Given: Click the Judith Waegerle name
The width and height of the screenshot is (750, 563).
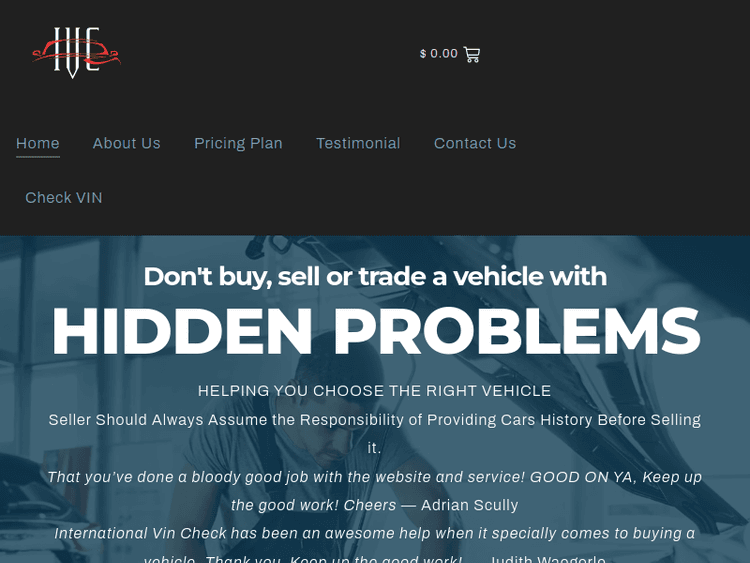Looking at the screenshot, I should (548, 559).
